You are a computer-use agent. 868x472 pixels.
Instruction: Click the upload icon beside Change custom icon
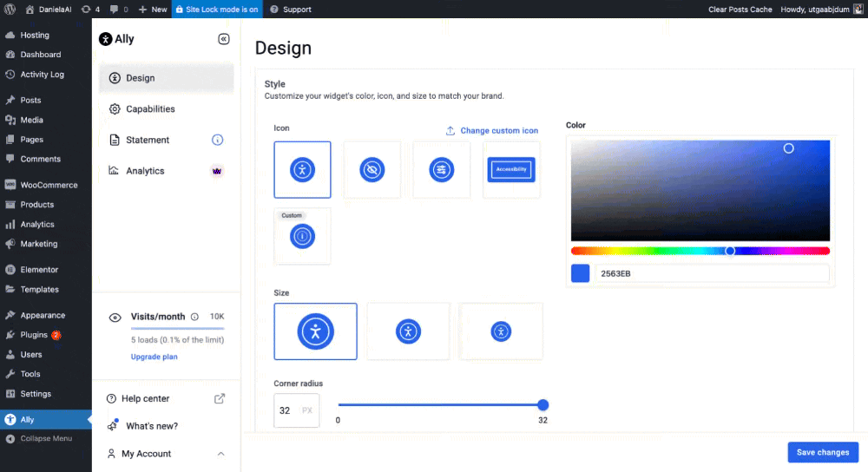[x=450, y=131]
